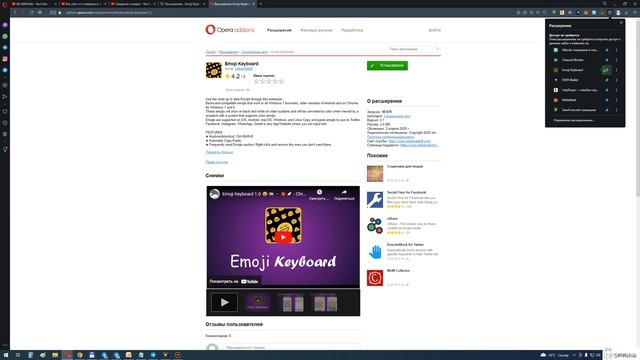Open Instagram in the Opera sidebar
Viewport: 640px width, 360px height.
click(5, 59)
